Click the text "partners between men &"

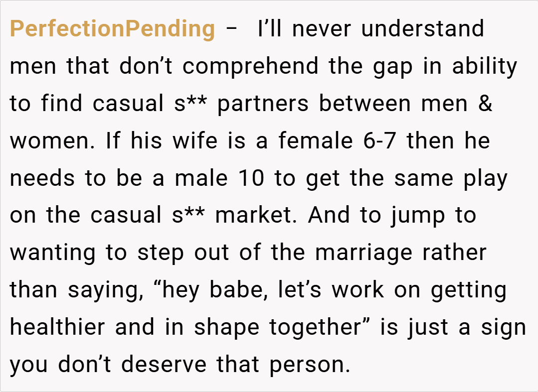(355, 104)
